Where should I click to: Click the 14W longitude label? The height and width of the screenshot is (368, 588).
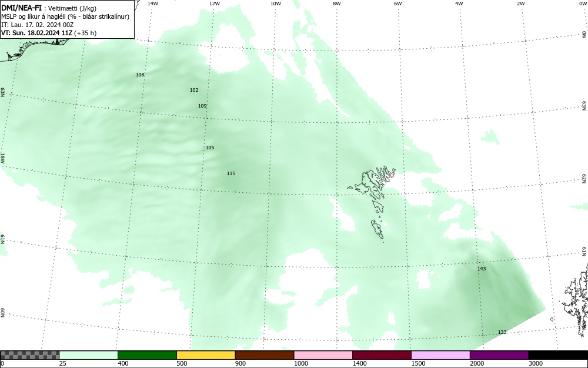[153, 4]
